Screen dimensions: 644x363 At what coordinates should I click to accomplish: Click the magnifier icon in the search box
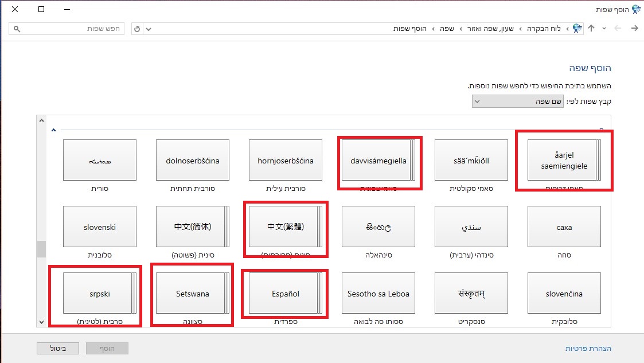click(17, 29)
